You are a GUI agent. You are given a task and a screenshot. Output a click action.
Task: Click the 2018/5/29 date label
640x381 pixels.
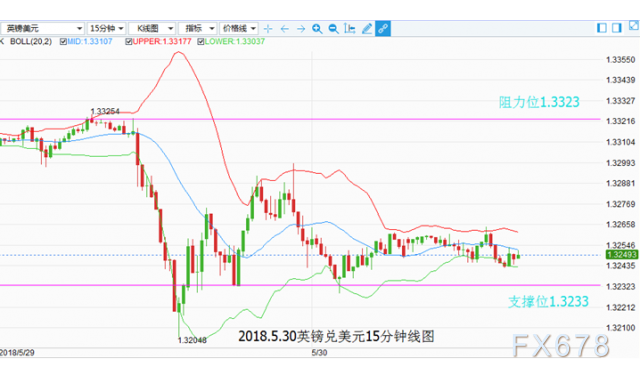tap(17, 352)
